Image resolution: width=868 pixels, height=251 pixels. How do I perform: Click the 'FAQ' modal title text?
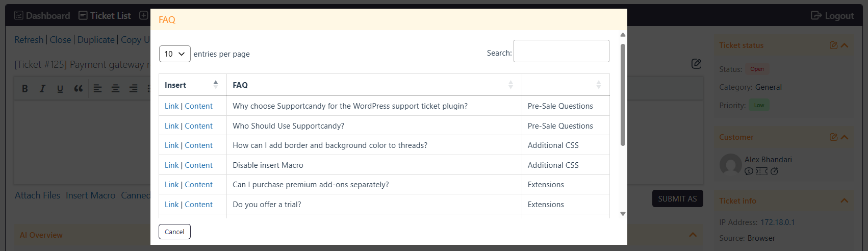pyautogui.click(x=167, y=20)
